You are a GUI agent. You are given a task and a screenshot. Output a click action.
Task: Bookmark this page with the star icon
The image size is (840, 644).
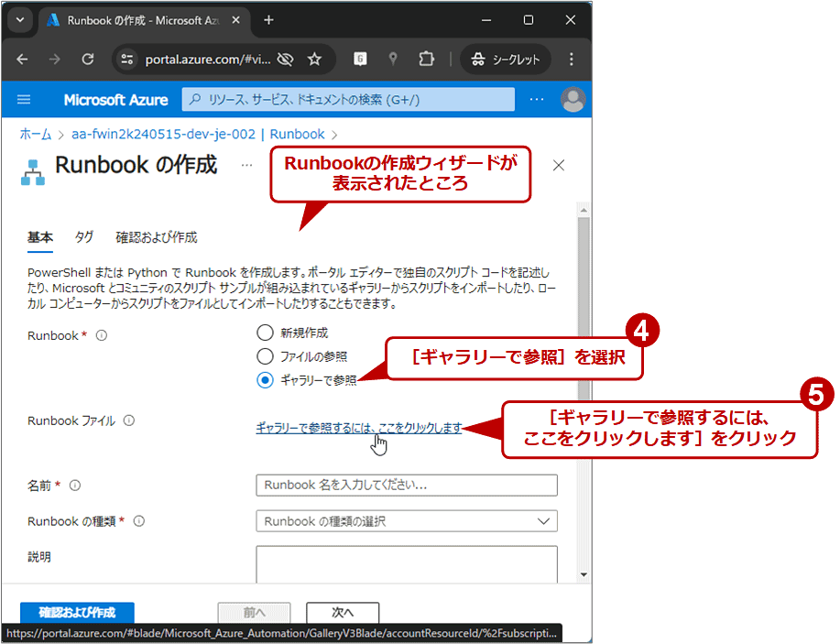(314, 59)
